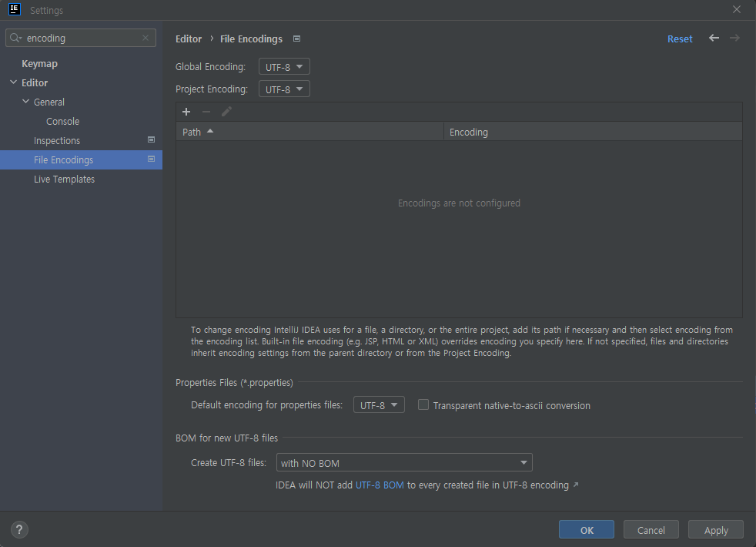Screen dimensions: 756x547
Task: Open the Create UTF-8 files BOM dropdown
Action: [404, 462]
